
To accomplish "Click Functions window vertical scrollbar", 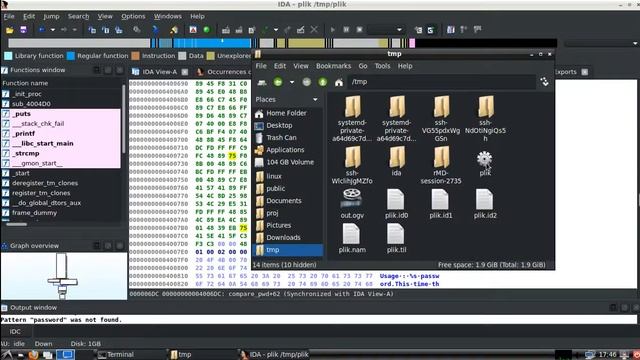I will point(124,118).
